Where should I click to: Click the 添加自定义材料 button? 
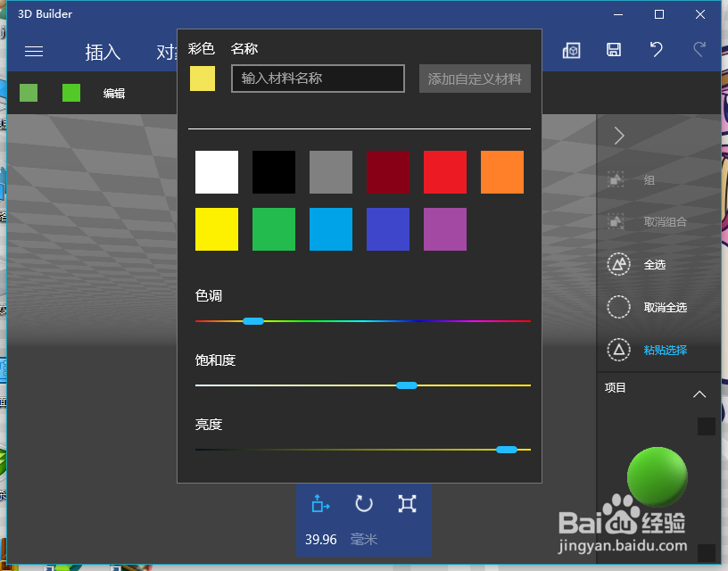click(475, 79)
